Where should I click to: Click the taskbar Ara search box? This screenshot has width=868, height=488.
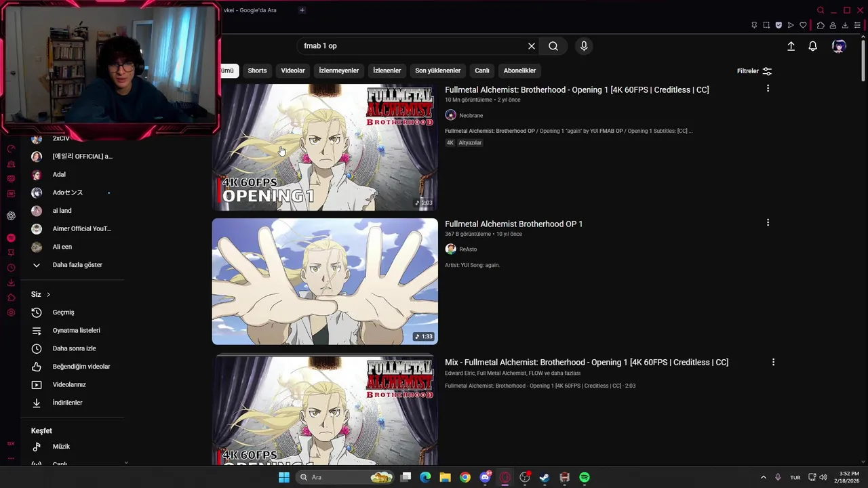[x=346, y=477]
